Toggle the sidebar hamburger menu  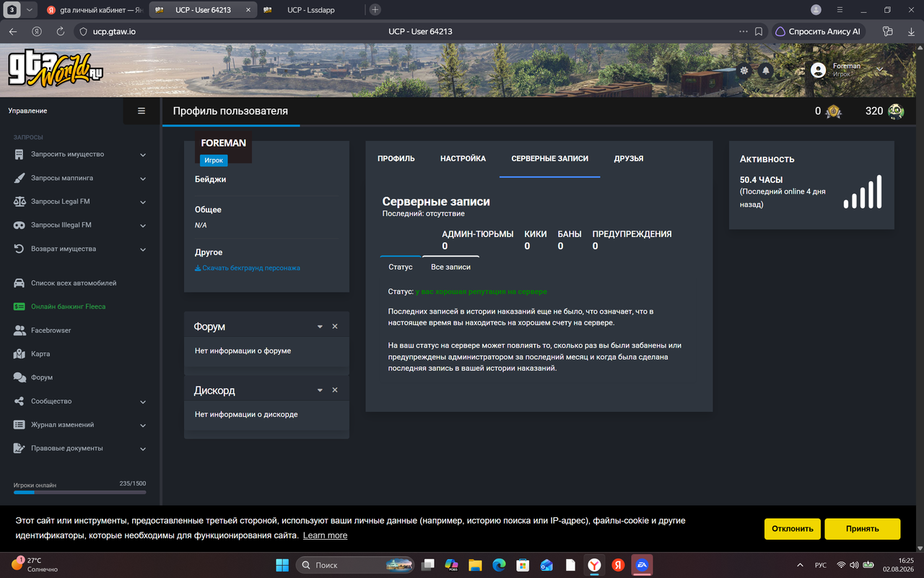pos(141,111)
